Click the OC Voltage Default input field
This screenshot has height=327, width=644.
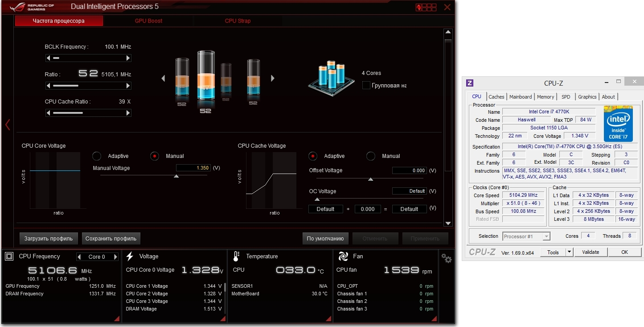click(x=409, y=191)
